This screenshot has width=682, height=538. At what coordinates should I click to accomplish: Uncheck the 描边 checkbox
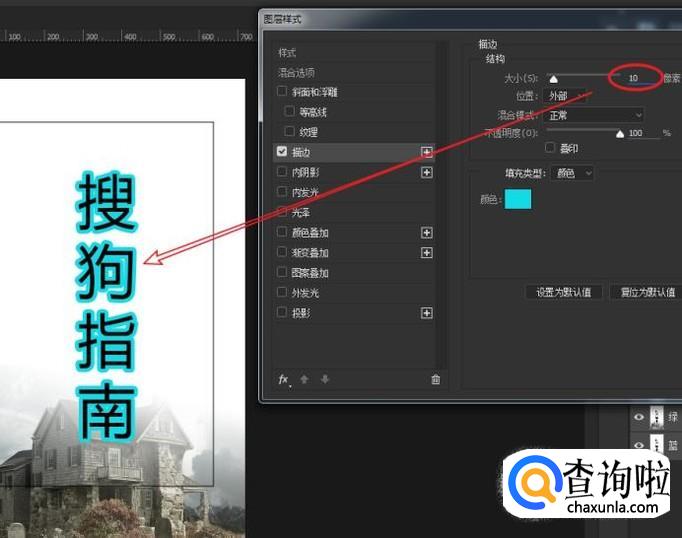[282, 151]
